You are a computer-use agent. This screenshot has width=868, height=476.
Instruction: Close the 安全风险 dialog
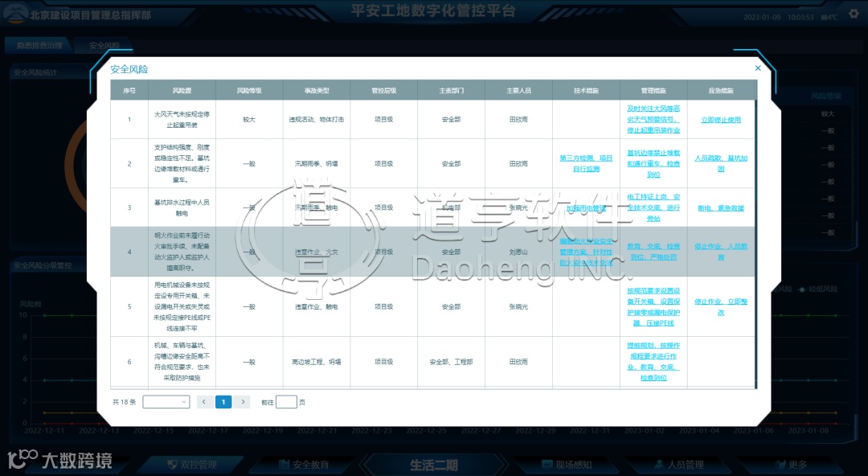758,68
